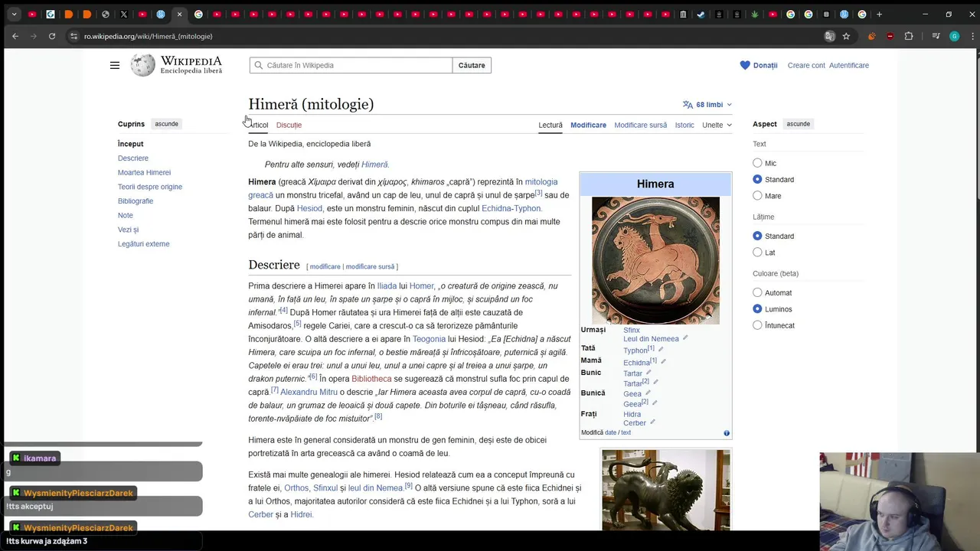
Task: Open a new browser tab with plus icon
Action: [x=879, y=14]
